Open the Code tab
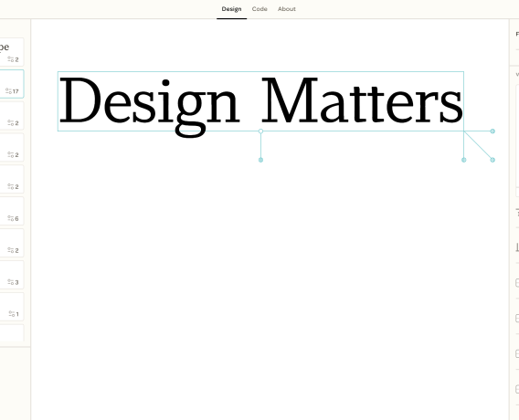 [259, 9]
